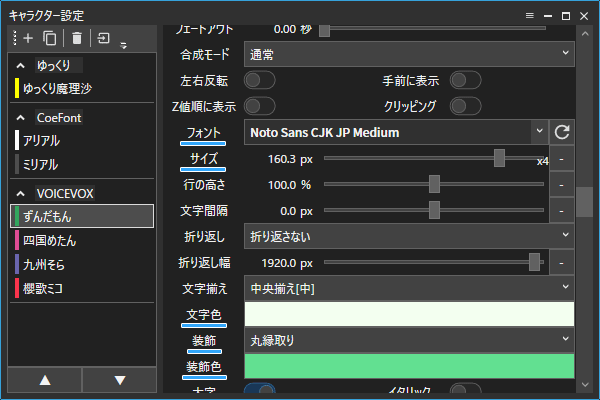
Task: Click scrollbar down arrow in settings panel
Action: pos(585,385)
